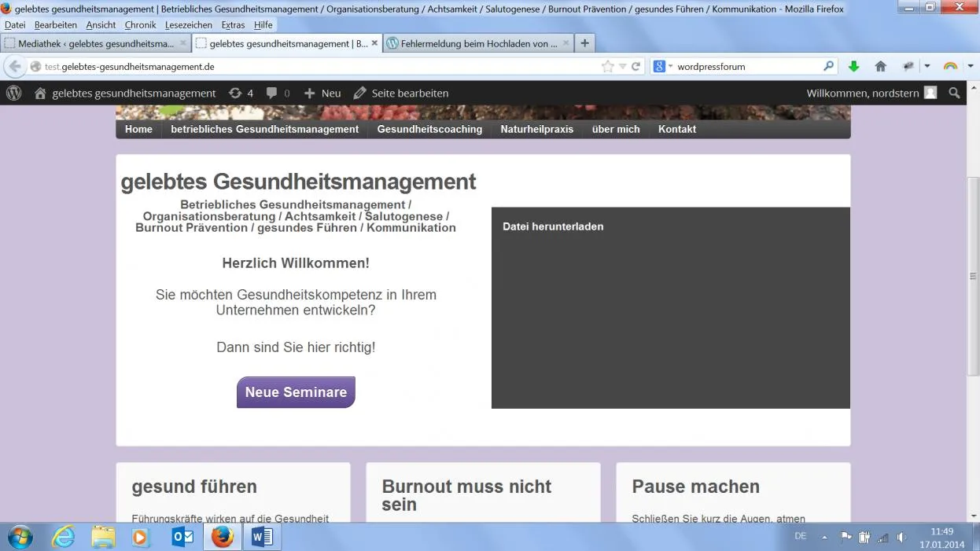
Task: Open the search engine selector dropdown
Action: [664, 67]
